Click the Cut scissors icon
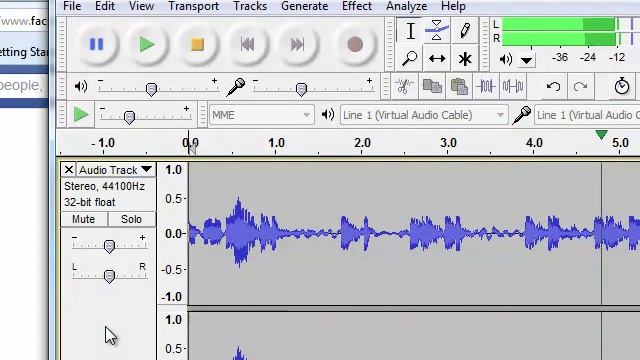Screen dimensions: 640x360 (404, 87)
